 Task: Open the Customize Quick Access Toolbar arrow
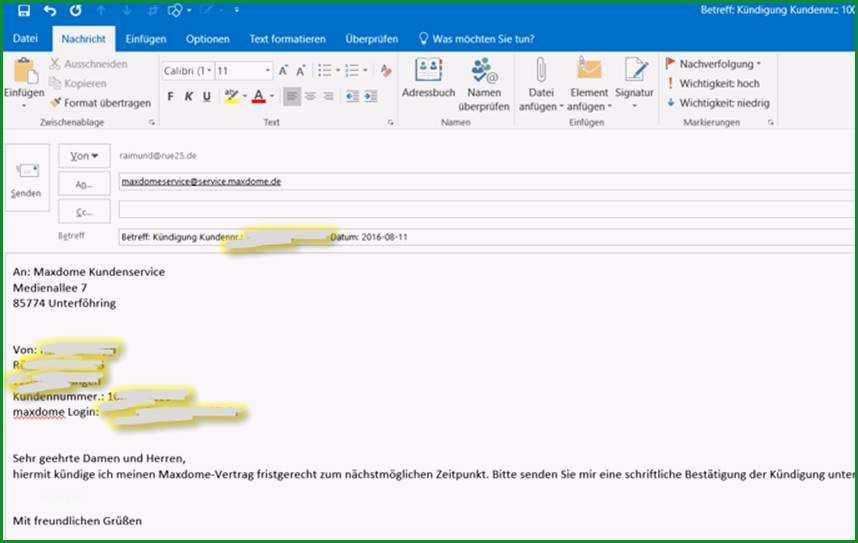tap(236, 10)
